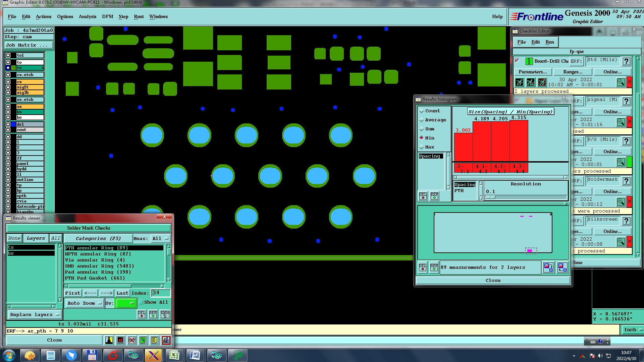Select the Count radio option in histogram

point(422,111)
